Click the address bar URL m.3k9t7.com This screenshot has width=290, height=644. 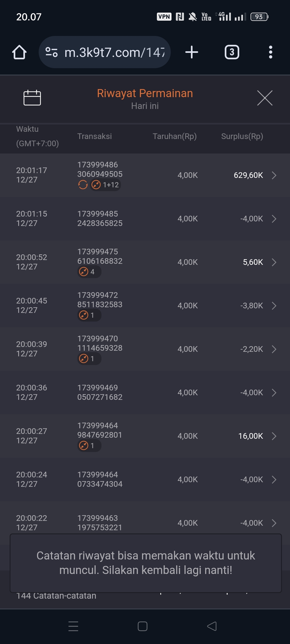coord(114,52)
